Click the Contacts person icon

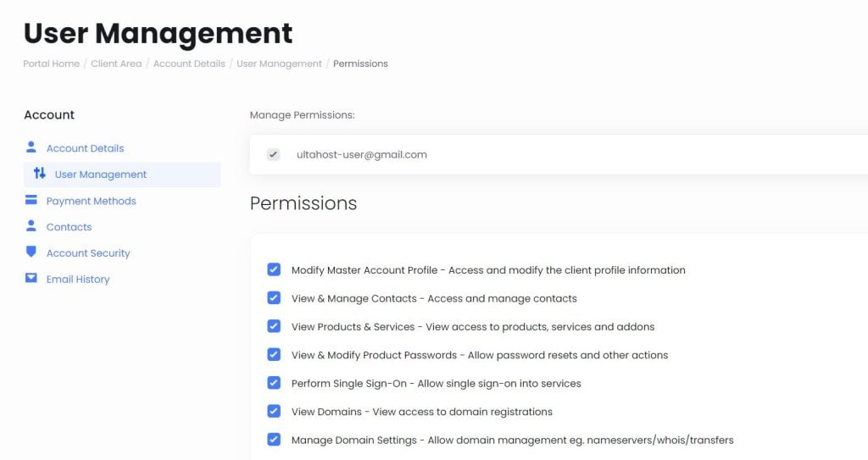(x=31, y=226)
